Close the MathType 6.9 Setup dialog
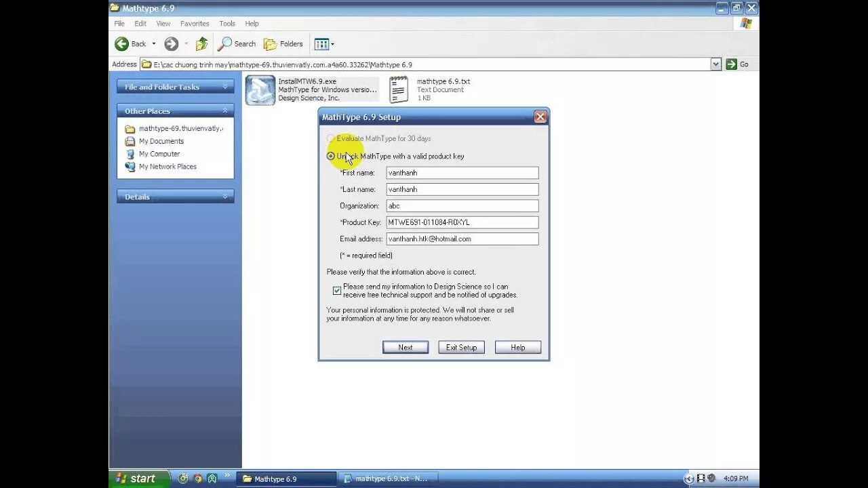The image size is (868, 488). click(540, 117)
